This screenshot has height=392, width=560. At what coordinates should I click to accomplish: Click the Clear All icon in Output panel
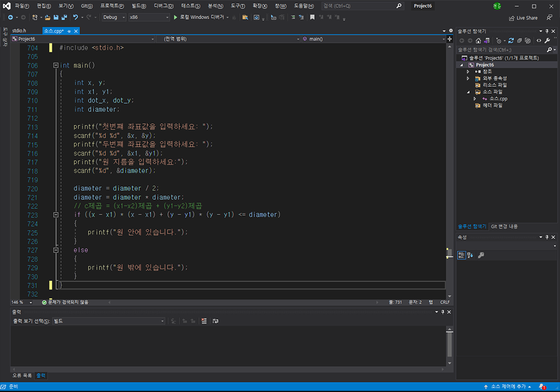[204, 321]
